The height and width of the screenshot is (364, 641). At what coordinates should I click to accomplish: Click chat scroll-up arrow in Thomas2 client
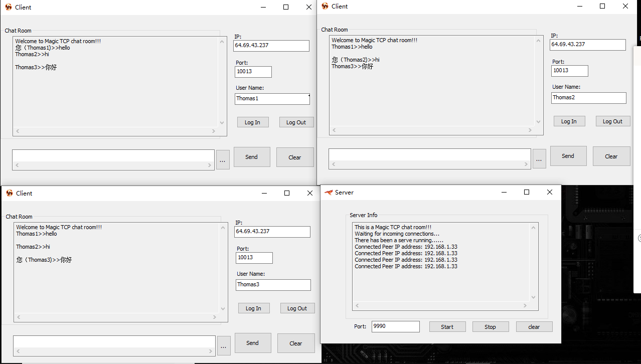(539, 41)
